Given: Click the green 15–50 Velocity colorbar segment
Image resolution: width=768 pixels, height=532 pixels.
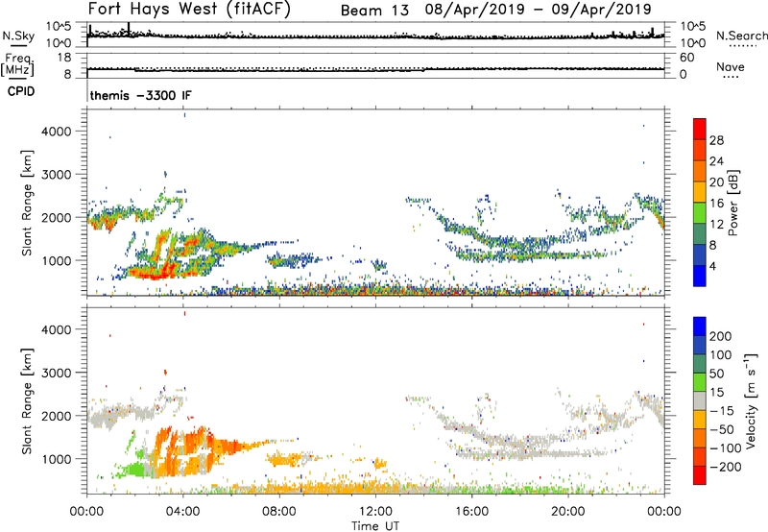Looking at the screenshot, I should pos(700,382).
